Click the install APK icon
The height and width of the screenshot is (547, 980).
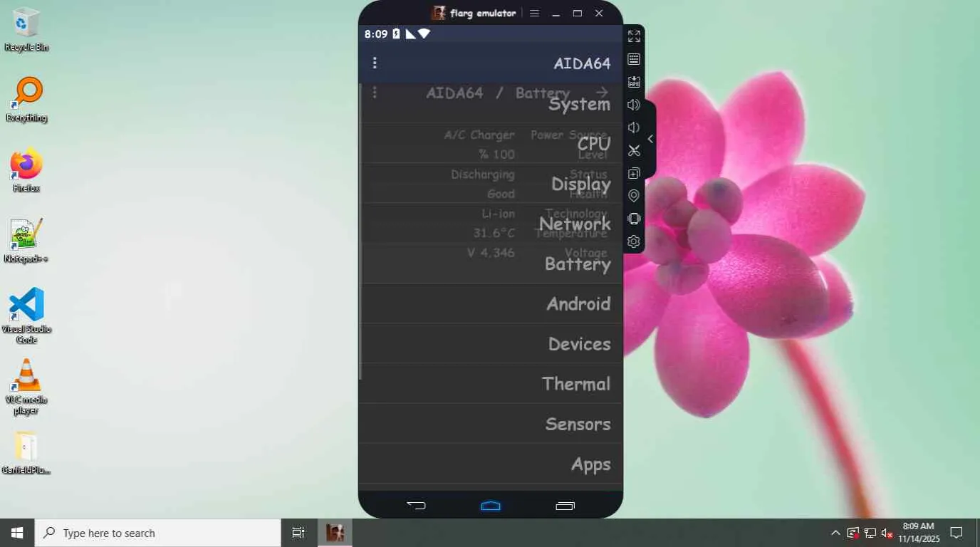click(634, 82)
